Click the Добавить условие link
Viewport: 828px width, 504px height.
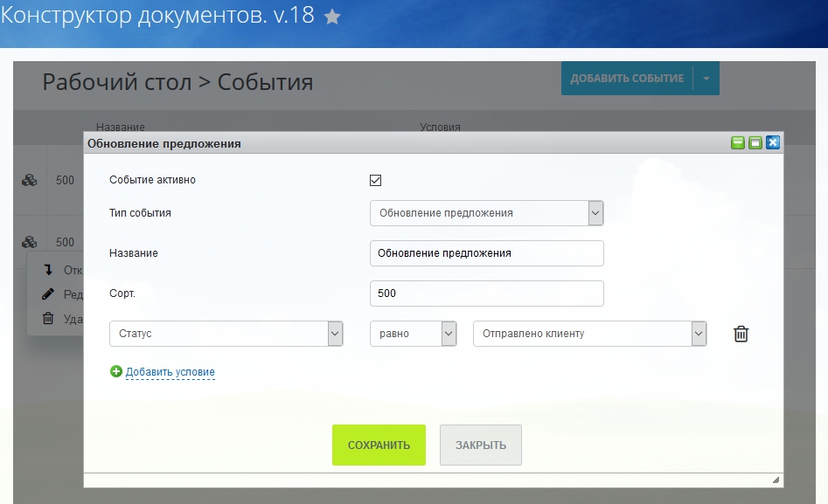[x=170, y=372]
